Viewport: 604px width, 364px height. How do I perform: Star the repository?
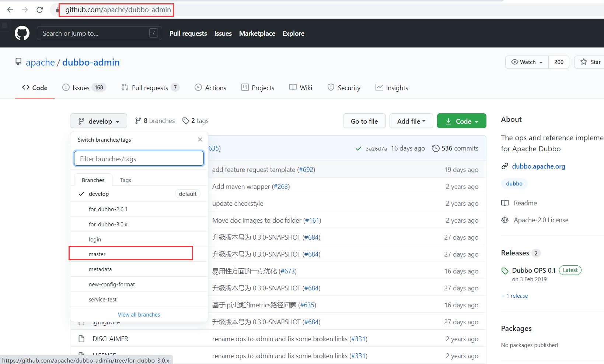coord(590,62)
